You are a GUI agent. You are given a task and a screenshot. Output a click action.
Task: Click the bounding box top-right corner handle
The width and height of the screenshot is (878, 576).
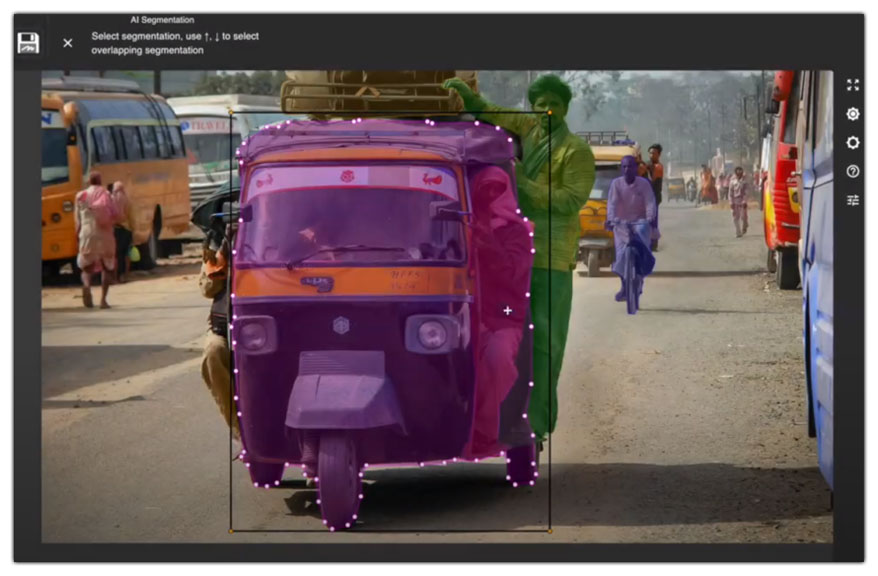pos(549,113)
